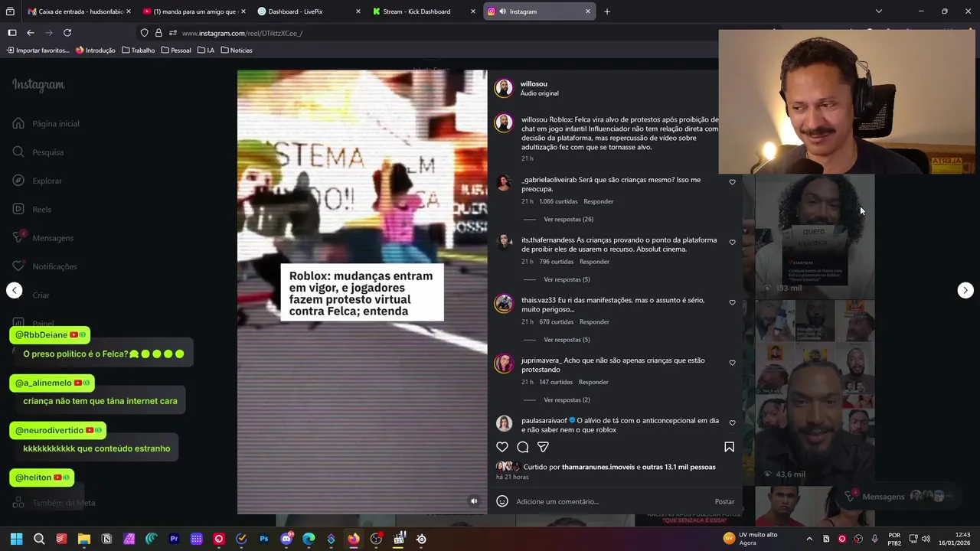This screenshot has width=980, height=551.
Task: Open a new browser tab
Action: [x=607, y=11]
